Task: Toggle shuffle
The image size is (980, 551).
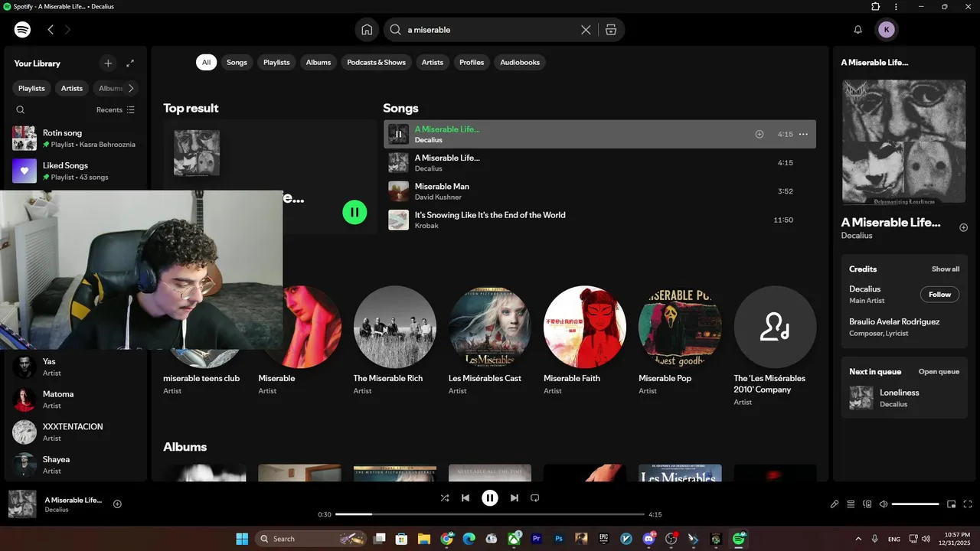Action: pyautogui.click(x=445, y=498)
